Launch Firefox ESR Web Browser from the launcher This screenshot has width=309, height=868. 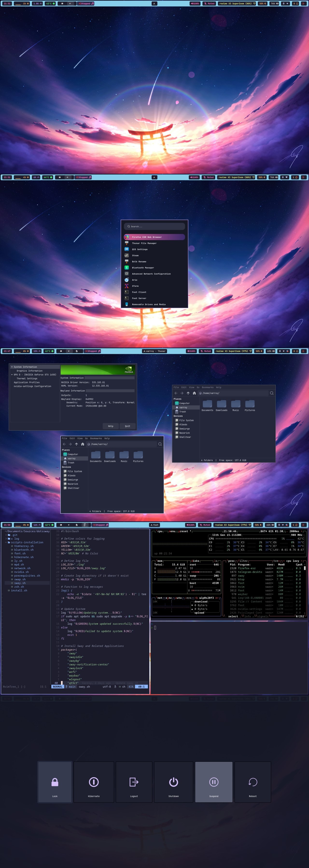[x=154, y=237]
